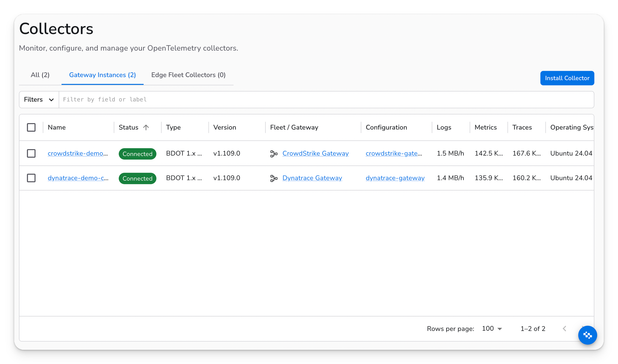Click the Configuration column header
The image size is (618, 364).
(386, 128)
